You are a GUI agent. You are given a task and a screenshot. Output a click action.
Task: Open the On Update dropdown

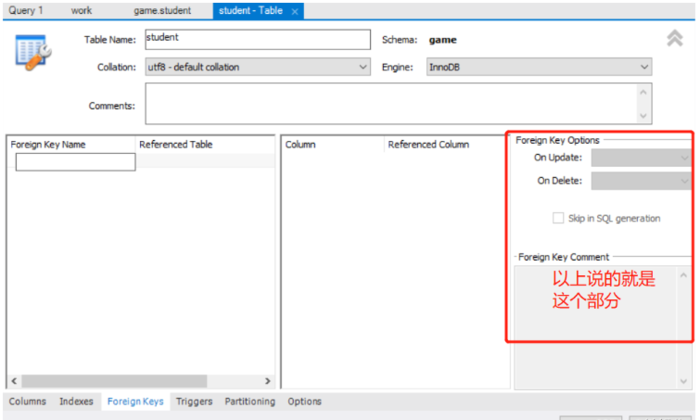pos(640,158)
